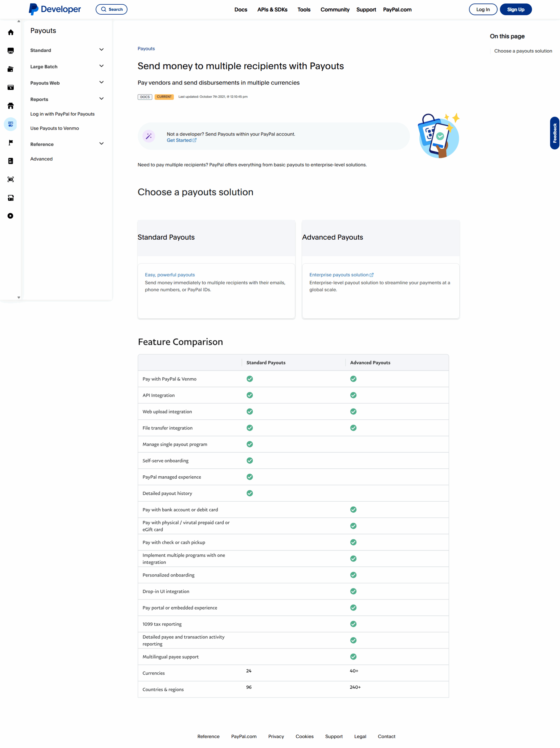Click the Search button in the header
Viewport: 560px width, 748px height.
[112, 9]
